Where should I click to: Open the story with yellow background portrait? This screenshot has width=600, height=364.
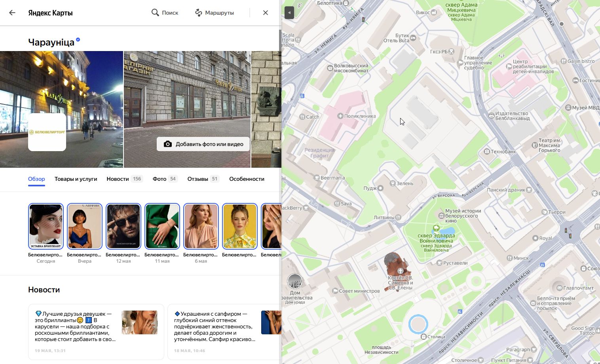(240, 226)
